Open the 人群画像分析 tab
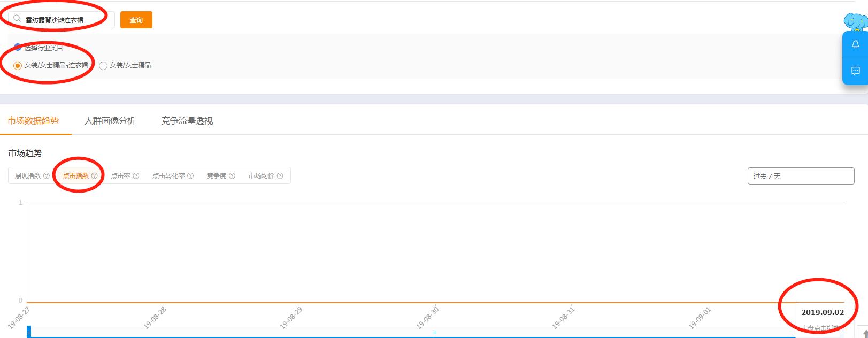Screen dimensions: 868x338 pos(110,121)
